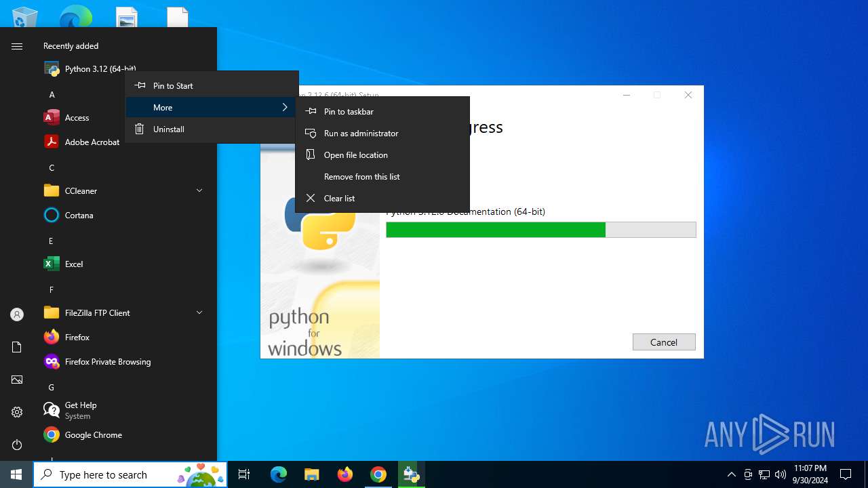Click the Recently added heading
This screenshot has height=488, width=868.
71,46
